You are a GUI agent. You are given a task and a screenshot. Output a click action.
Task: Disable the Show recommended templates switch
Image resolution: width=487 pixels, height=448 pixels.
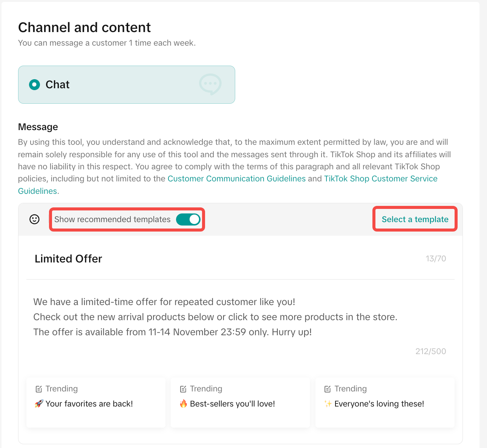188,219
